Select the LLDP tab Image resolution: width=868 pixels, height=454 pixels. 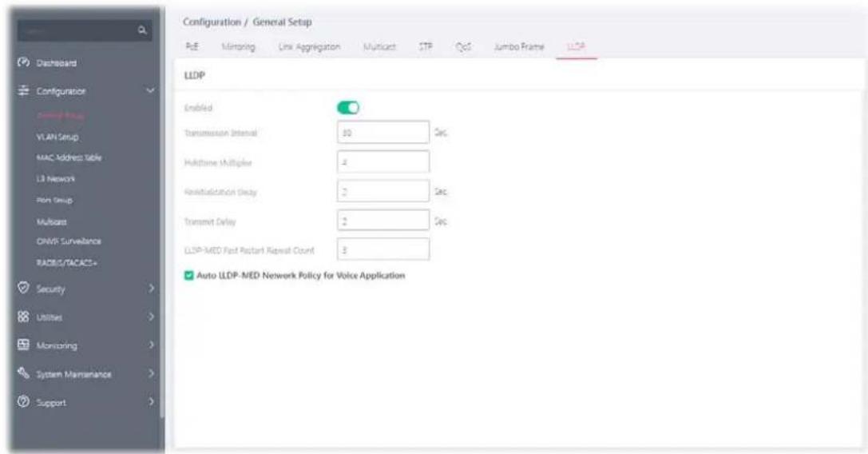pyautogui.click(x=577, y=47)
